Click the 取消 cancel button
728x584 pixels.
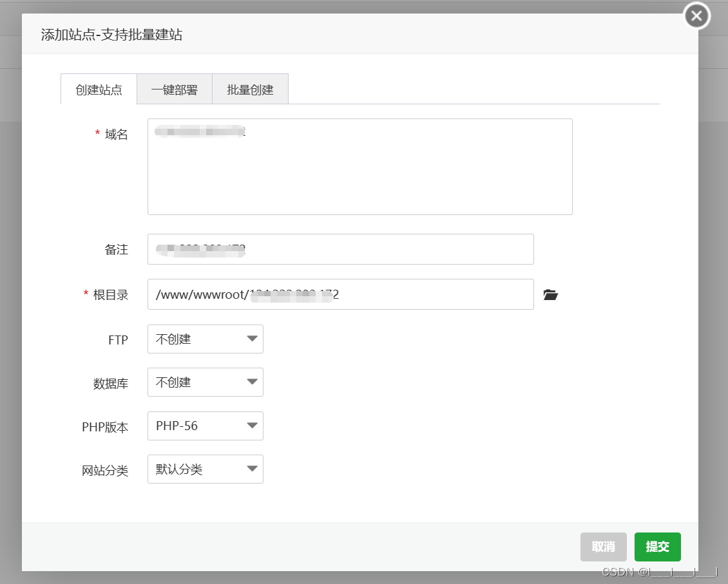[604, 546]
